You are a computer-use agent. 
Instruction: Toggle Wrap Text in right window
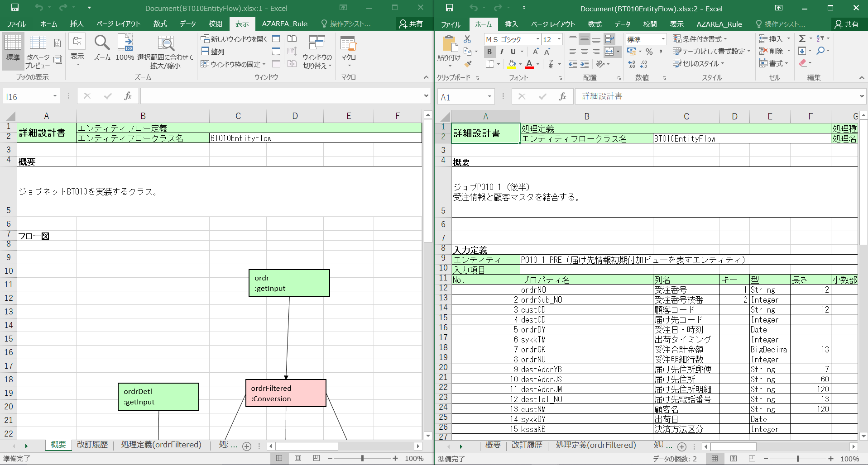click(609, 39)
